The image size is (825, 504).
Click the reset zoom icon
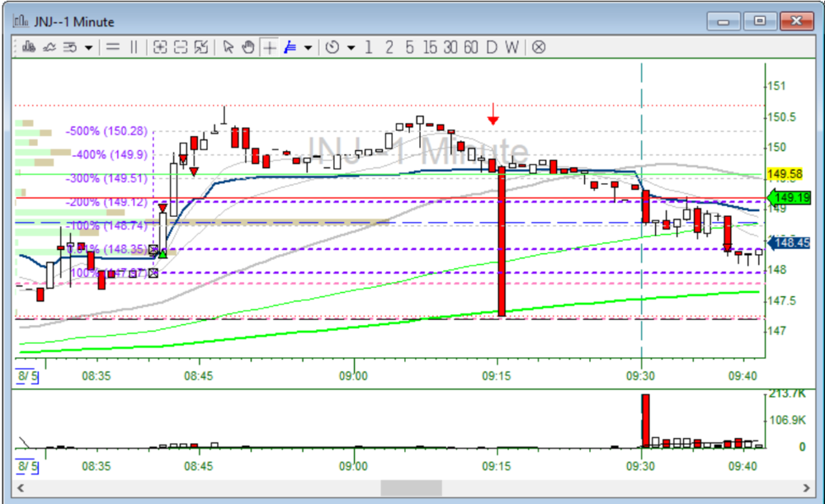pos(201,47)
